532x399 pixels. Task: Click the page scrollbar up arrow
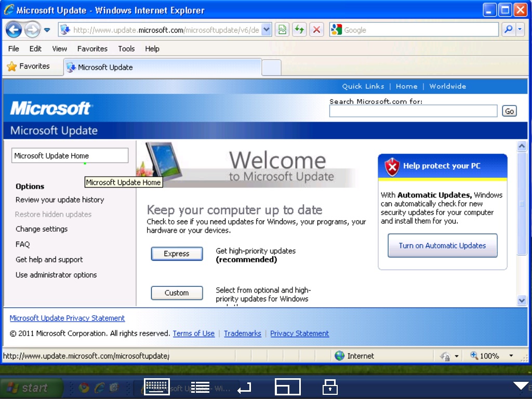(522, 146)
